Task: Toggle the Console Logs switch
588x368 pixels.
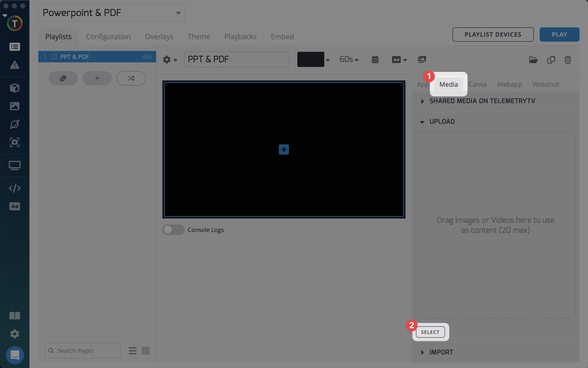Action: point(173,230)
